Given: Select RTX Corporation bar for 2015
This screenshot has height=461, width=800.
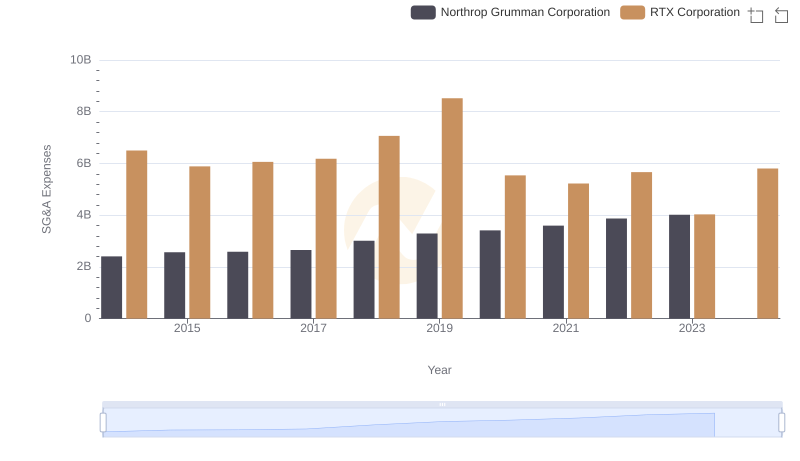Looking at the screenshot, I should pos(199,243).
